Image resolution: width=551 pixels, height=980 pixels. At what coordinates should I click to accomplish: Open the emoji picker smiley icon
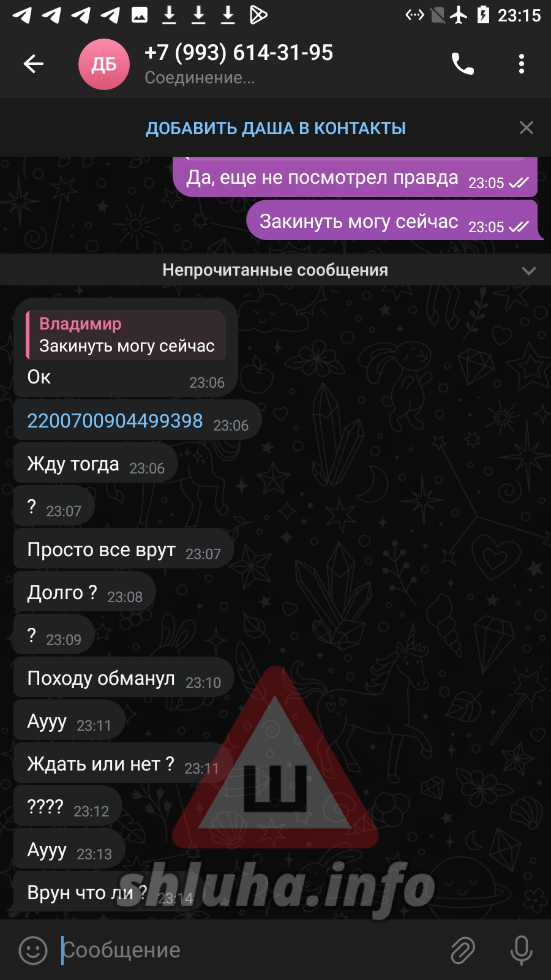(x=33, y=951)
